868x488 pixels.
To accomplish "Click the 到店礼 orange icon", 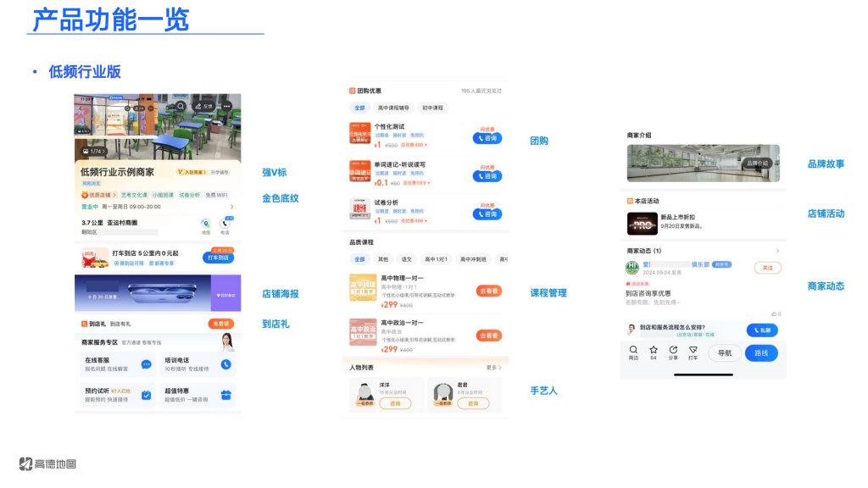I will (84, 324).
